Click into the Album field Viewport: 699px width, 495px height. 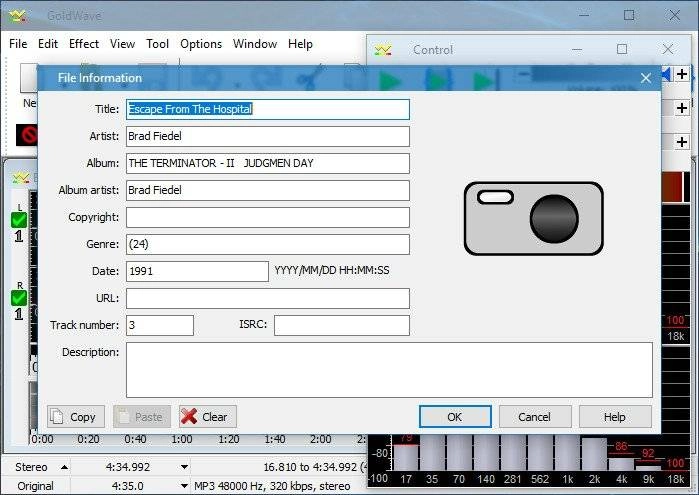pyautogui.click(x=267, y=163)
